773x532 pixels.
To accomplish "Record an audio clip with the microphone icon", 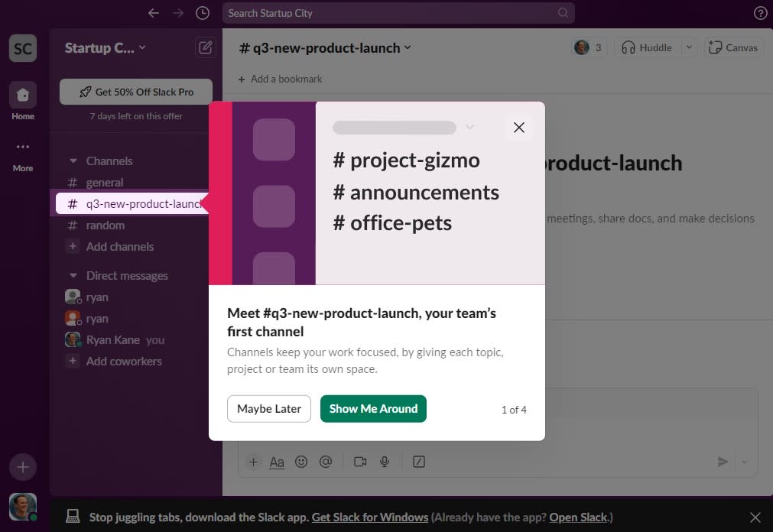I will (x=385, y=462).
